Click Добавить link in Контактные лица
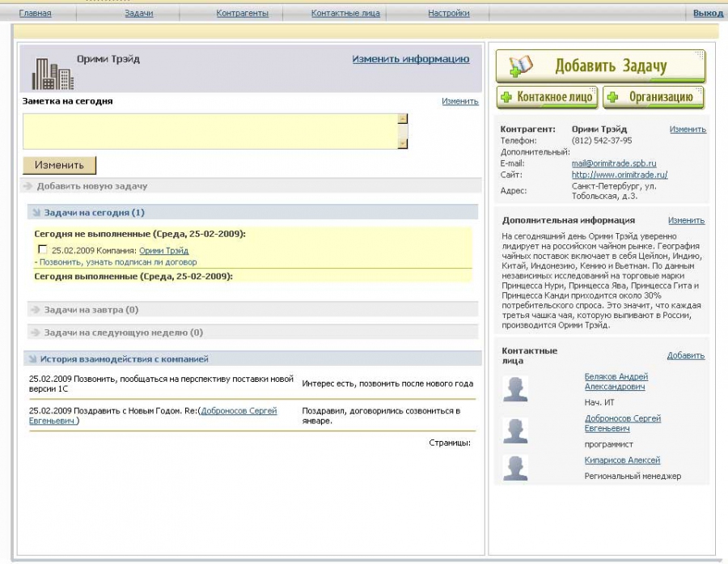This screenshot has height=564, width=728. tap(686, 356)
